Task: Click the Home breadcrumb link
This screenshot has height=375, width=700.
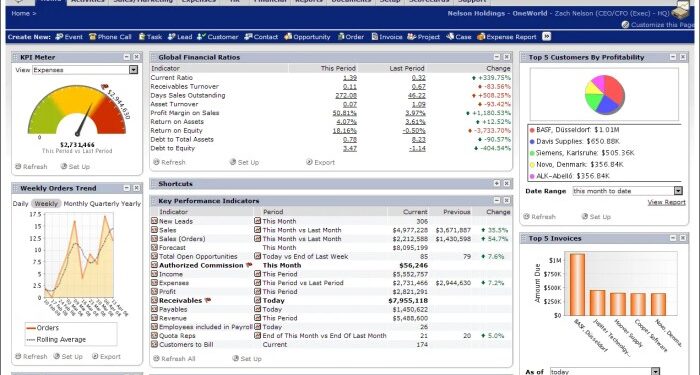Action: [21, 13]
